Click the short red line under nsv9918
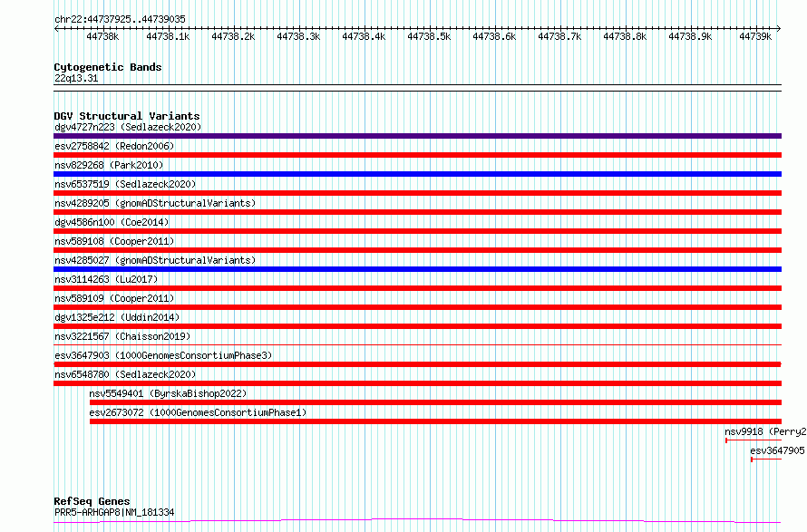Screen dimensions: 807x532 (754, 440)
